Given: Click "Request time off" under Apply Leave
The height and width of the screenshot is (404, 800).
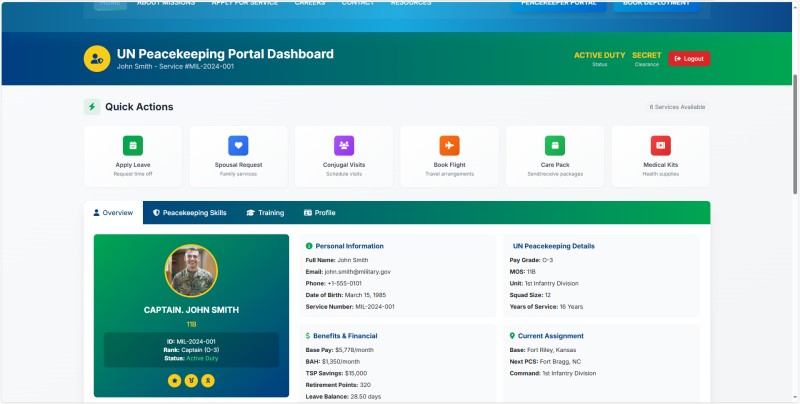Looking at the screenshot, I should tap(133, 174).
